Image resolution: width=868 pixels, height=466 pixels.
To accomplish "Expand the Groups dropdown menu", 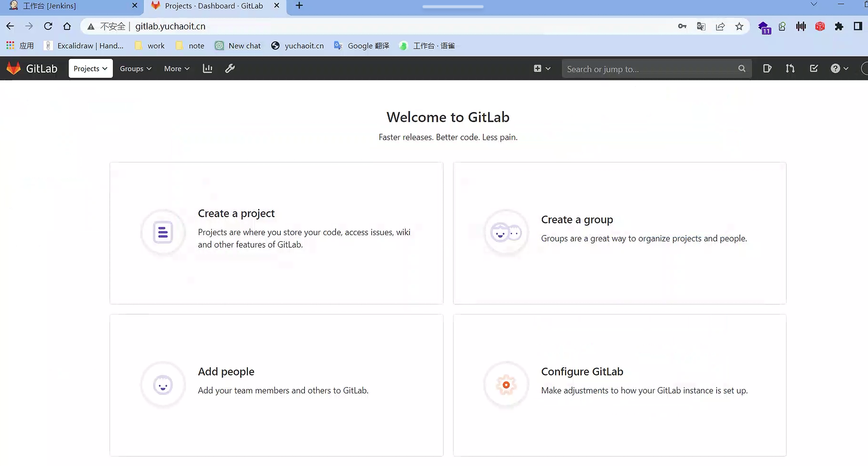I will coord(135,68).
